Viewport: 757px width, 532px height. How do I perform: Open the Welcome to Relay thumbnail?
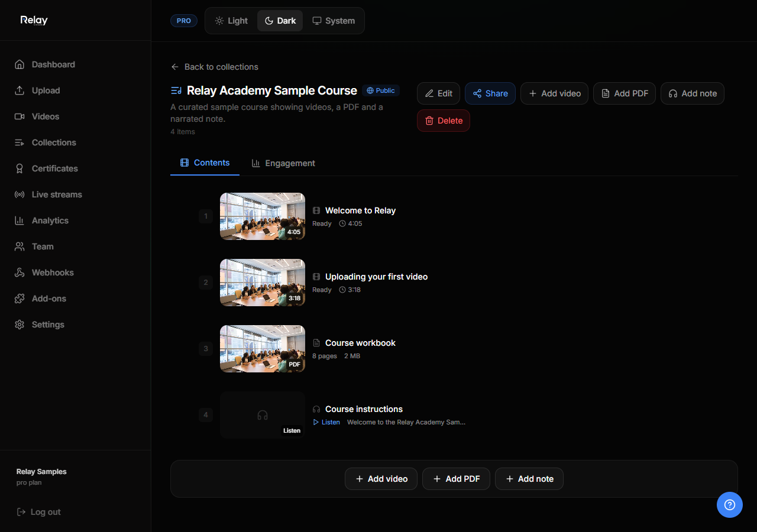[x=263, y=216]
